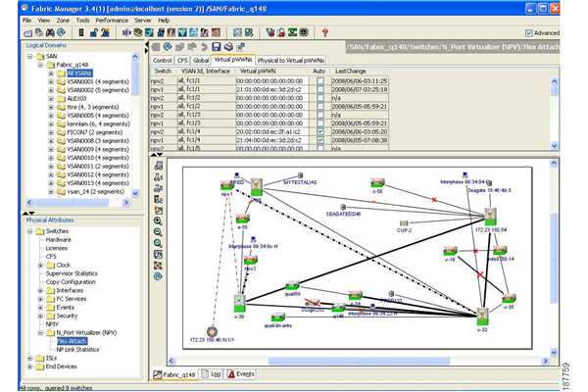Click the open fabric folder icon in the main toolbar
This screenshot has height=392, width=588.
pos(27,33)
